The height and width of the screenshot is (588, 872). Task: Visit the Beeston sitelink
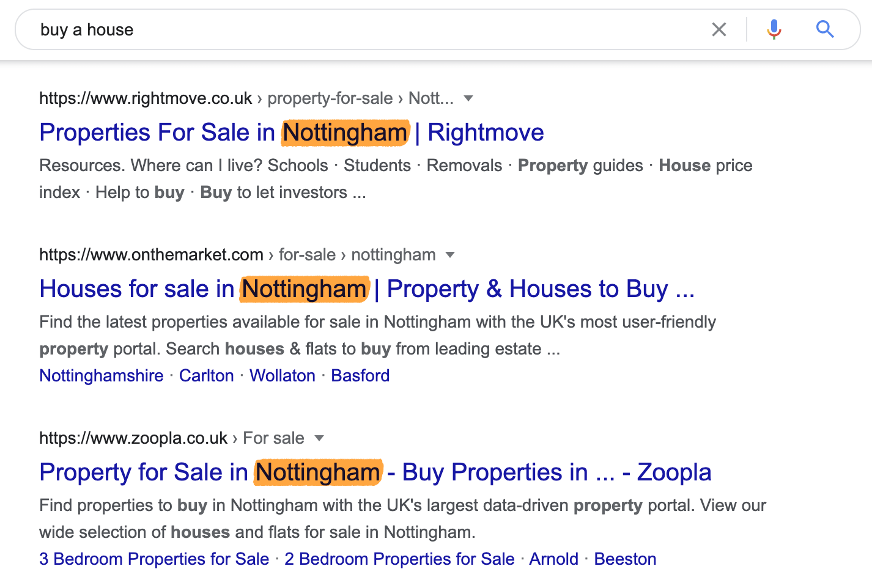tap(625, 559)
